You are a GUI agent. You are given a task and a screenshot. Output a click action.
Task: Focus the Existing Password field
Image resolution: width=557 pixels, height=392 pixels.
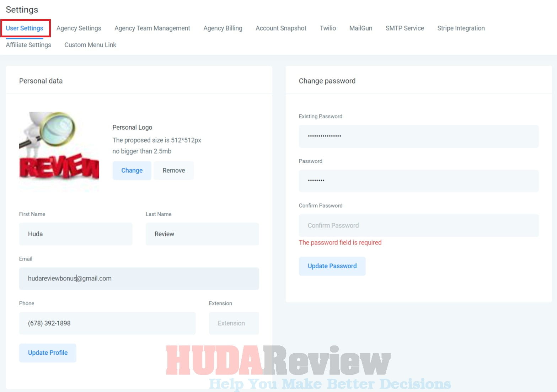419,136
